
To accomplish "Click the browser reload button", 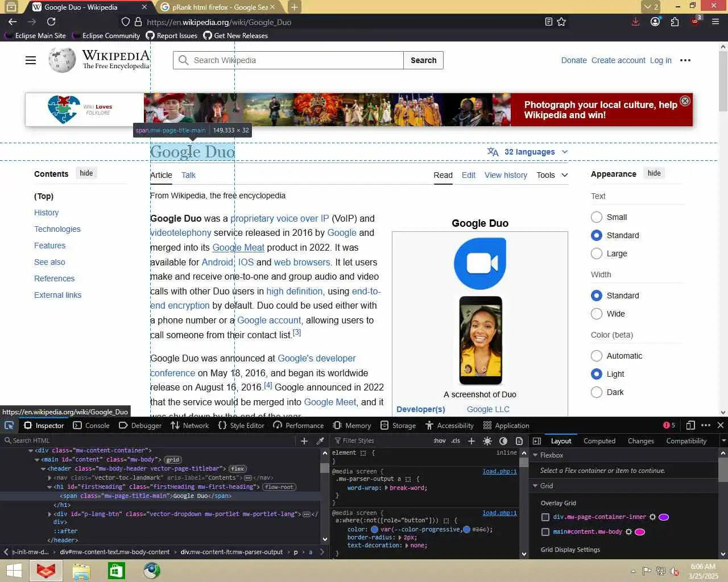I will pos(51,22).
